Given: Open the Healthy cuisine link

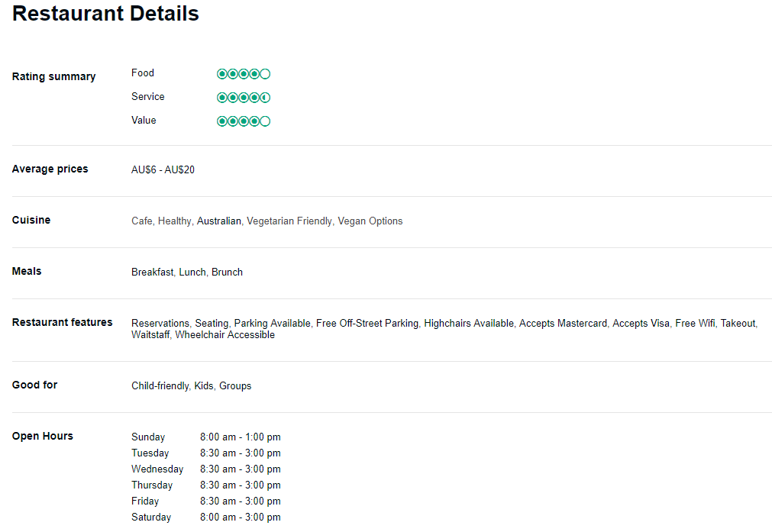Looking at the screenshot, I should (174, 221).
